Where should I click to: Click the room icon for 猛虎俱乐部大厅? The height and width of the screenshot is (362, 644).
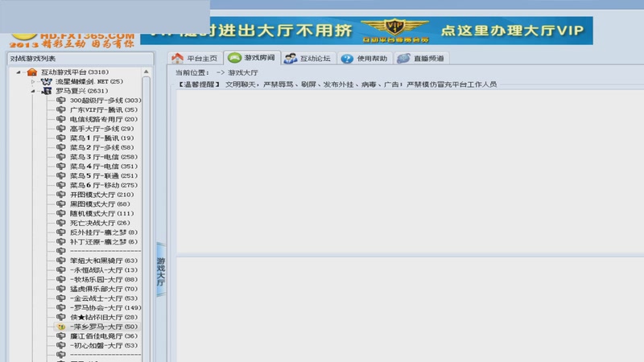61,289
